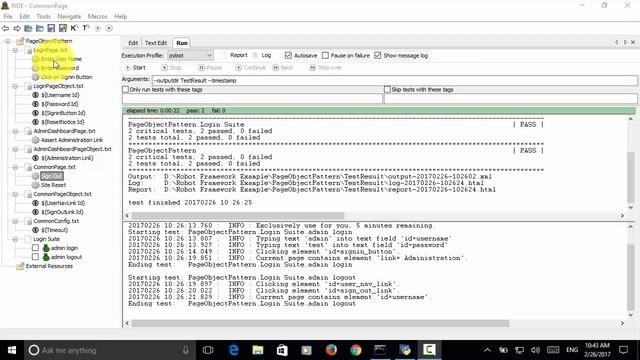This screenshot has height=360, width=640.
Task: Collapse the Login Suite tree node
Action: [16, 239]
